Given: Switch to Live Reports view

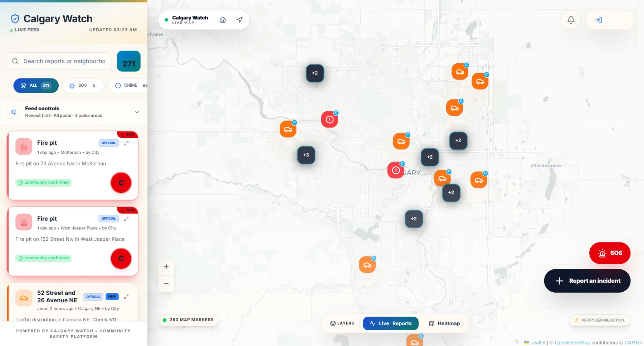Looking at the screenshot, I should pos(391,323).
